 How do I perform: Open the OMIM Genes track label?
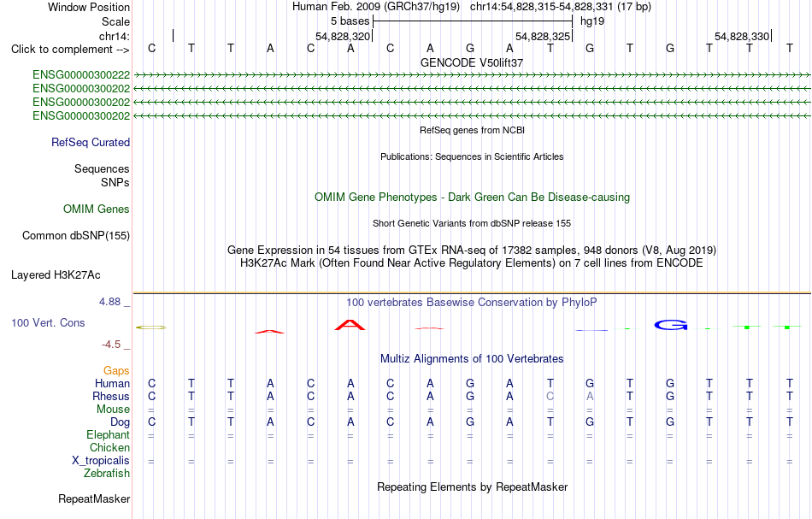[97, 209]
